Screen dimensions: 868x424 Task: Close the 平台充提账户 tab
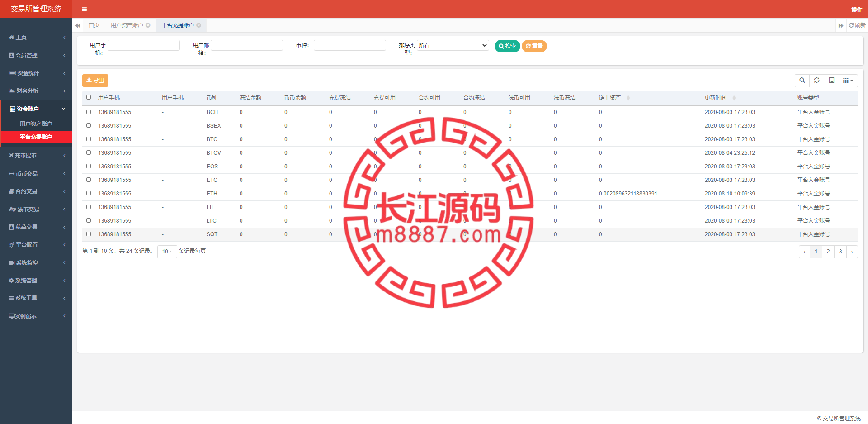click(198, 25)
